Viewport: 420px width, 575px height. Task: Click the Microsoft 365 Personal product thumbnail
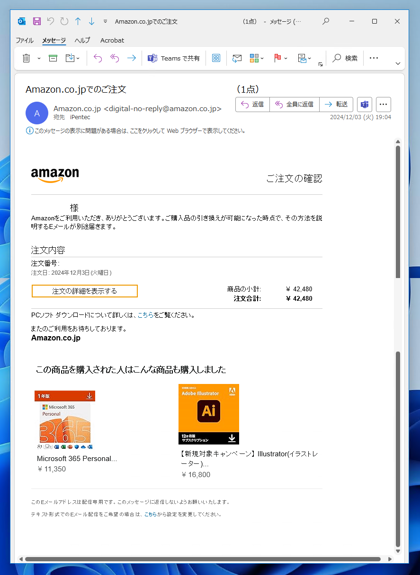[x=65, y=420]
